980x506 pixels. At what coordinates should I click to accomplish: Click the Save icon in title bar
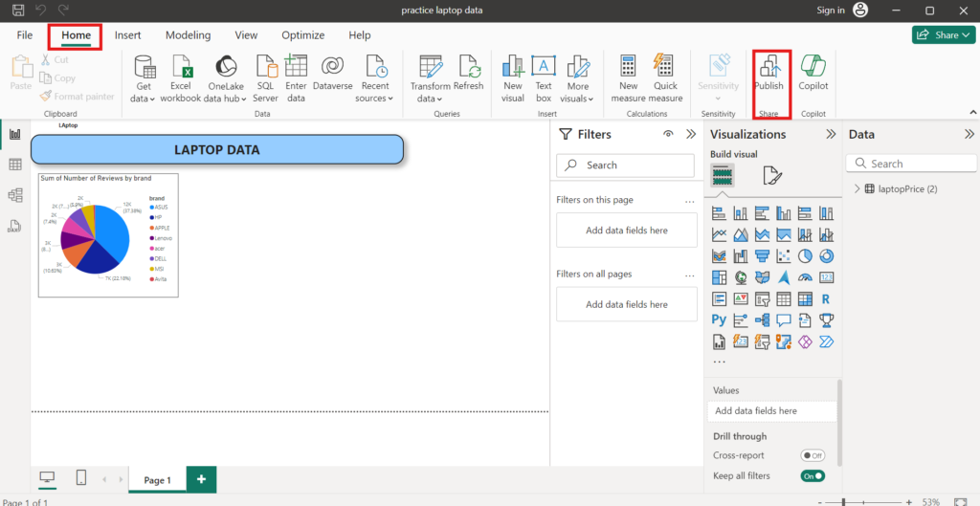pos(19,10)
